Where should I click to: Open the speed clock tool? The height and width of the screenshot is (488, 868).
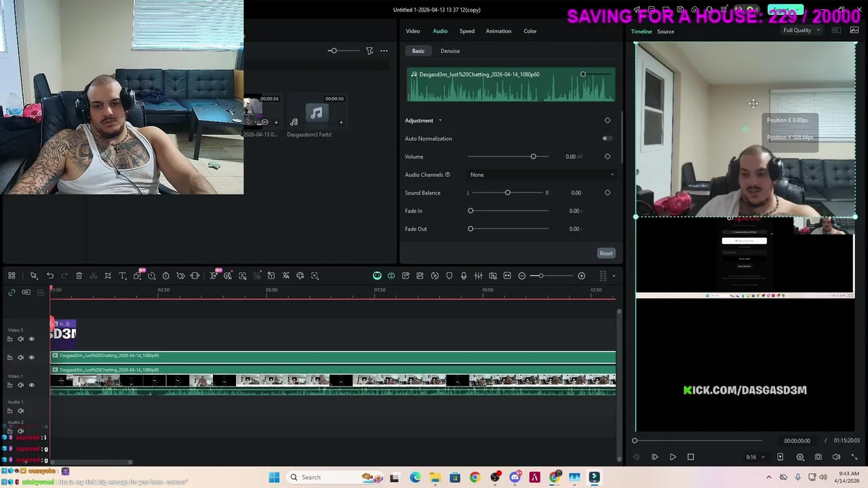coord(165,276)
